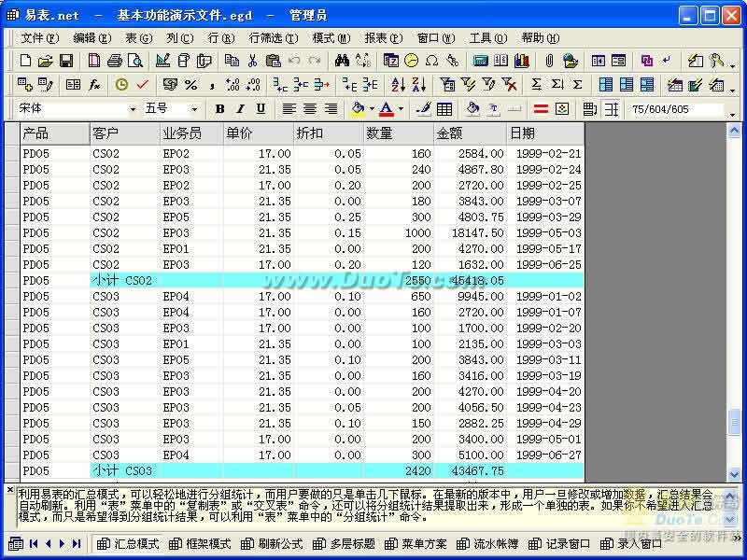
Task: Set left text alignment
Action: [x=289, y=109]
